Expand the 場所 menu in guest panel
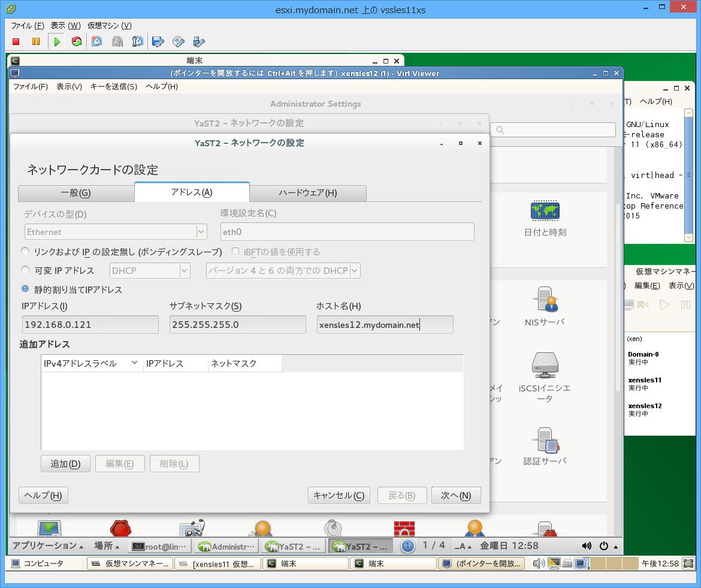This screenshot has width=701, height=588. coord(107,546)
